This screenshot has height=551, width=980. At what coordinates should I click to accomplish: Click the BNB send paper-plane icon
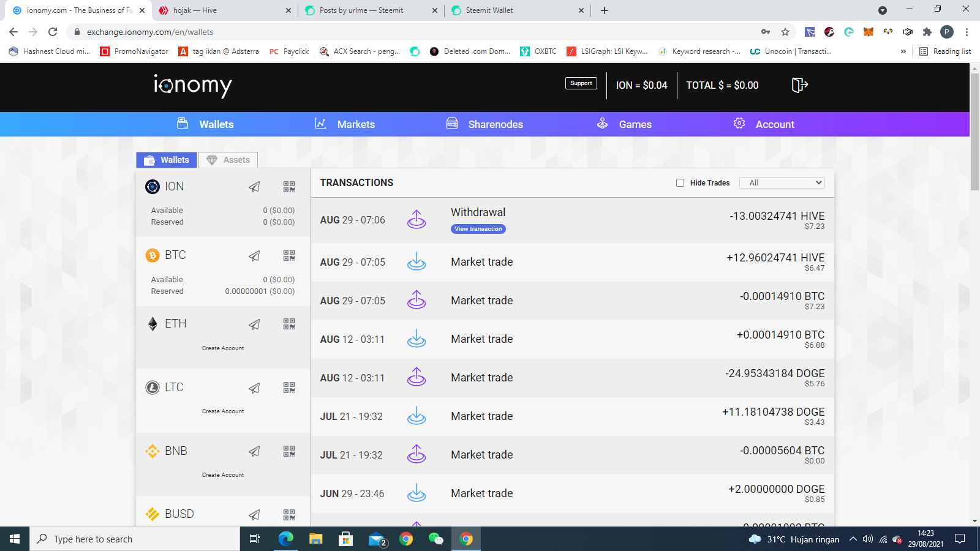254,451
